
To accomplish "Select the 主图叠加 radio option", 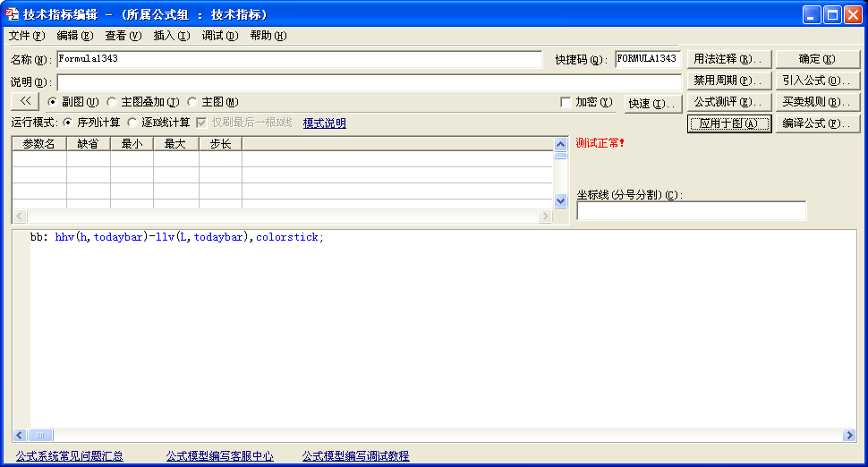I will pyautogui.click(x=112, y=102).
